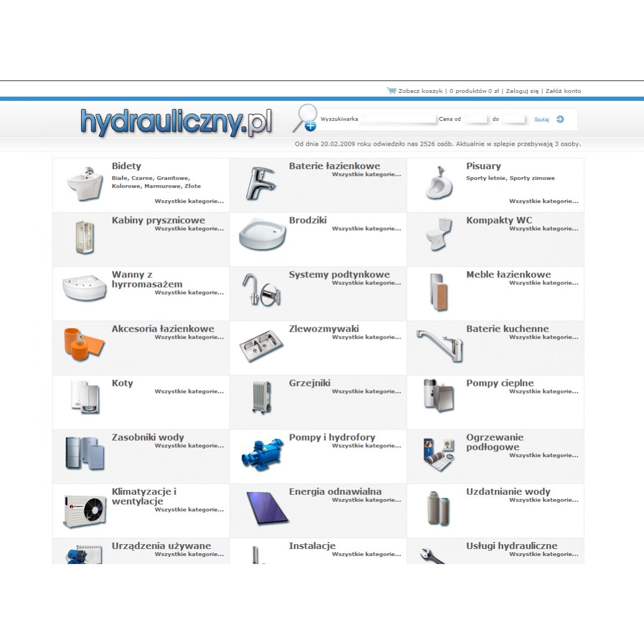Click the WC compact toilet image

(x=439, y=234)
